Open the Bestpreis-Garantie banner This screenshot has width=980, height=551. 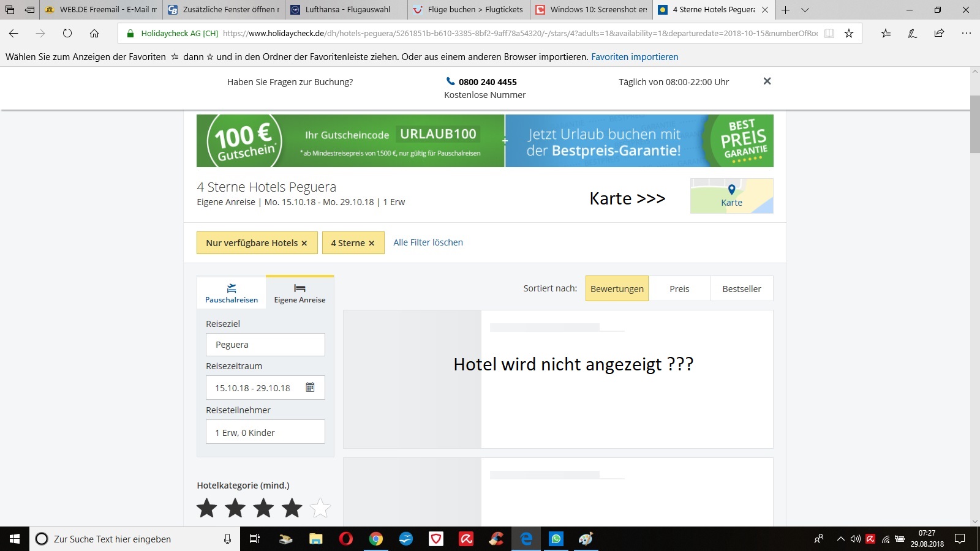click(x=639, y=141)
